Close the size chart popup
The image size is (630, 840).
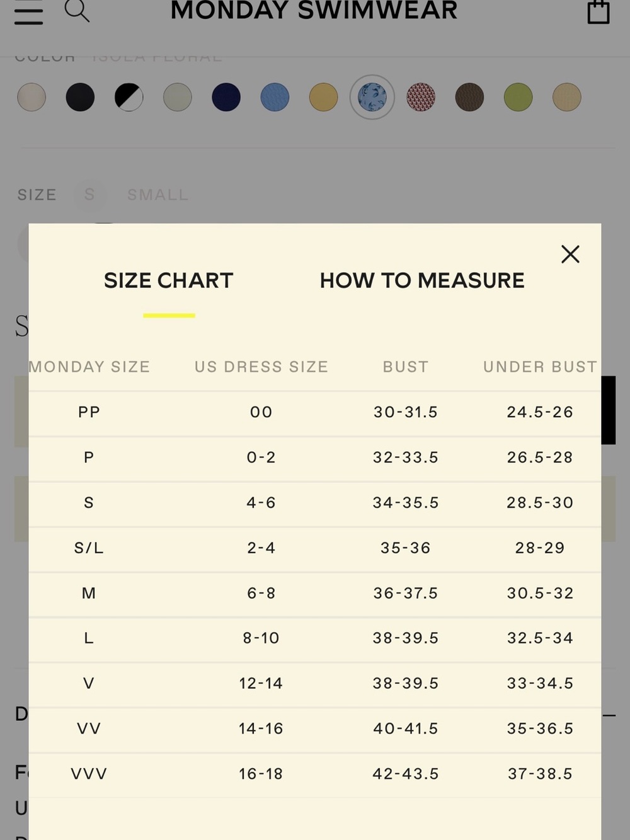[x=570, y=254]
